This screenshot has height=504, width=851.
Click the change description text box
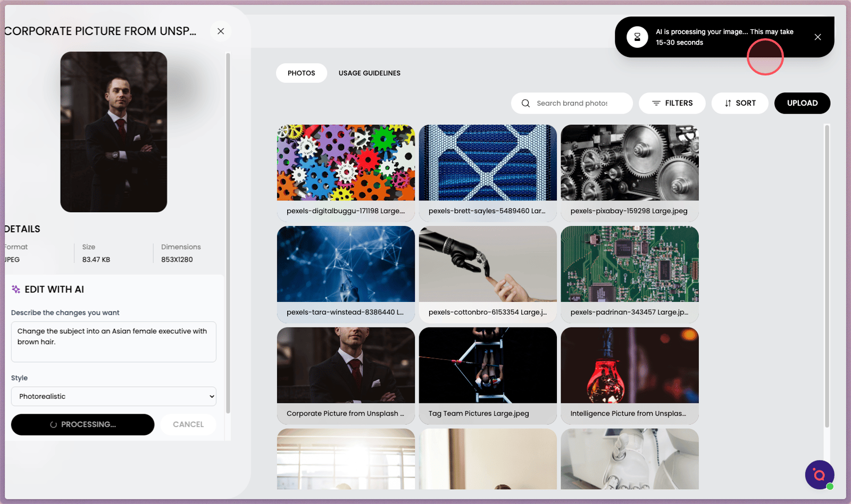pyautogui.click(x=113, y=342)
